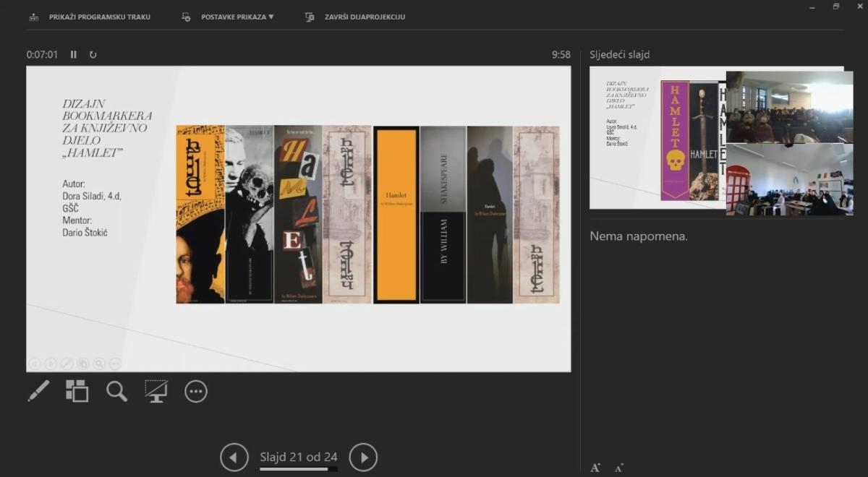Show all slides grid view
This screenshot has height=477, width=868.
click(77, 391)
